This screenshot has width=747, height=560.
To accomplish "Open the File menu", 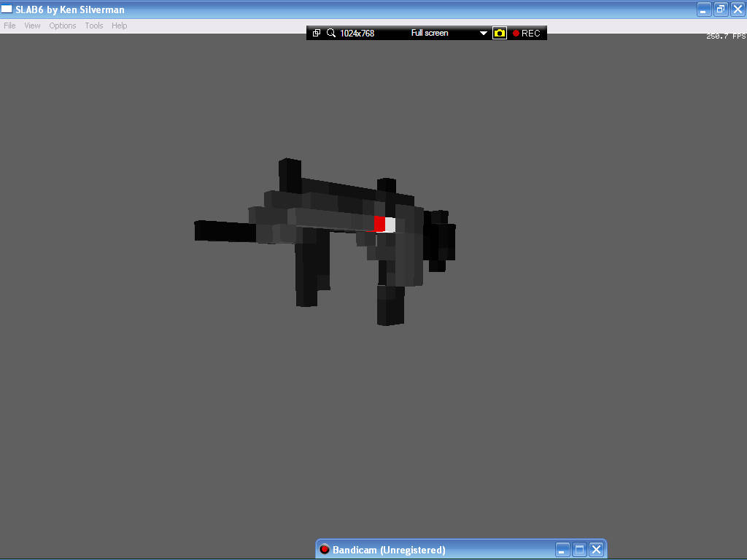I will [9, 26].
